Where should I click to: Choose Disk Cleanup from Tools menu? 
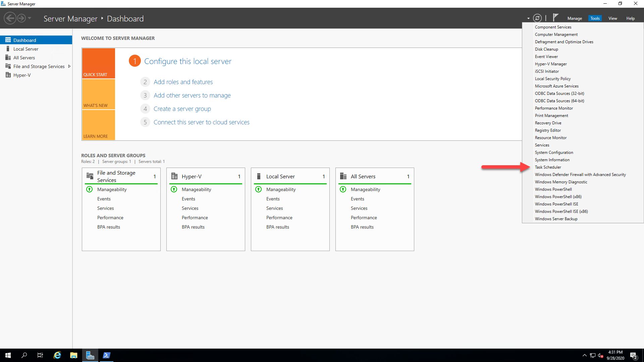click(583, 49)
